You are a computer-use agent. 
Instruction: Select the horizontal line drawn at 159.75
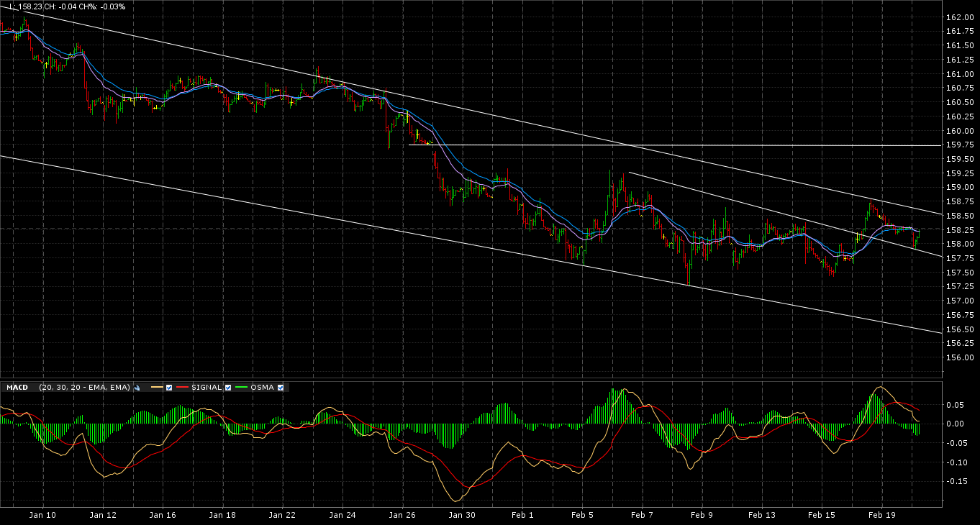pos(675,145)
